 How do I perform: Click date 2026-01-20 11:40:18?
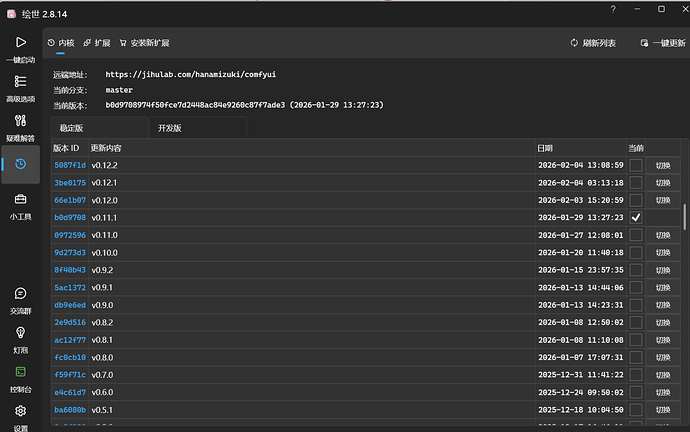[x=580, y=253]
